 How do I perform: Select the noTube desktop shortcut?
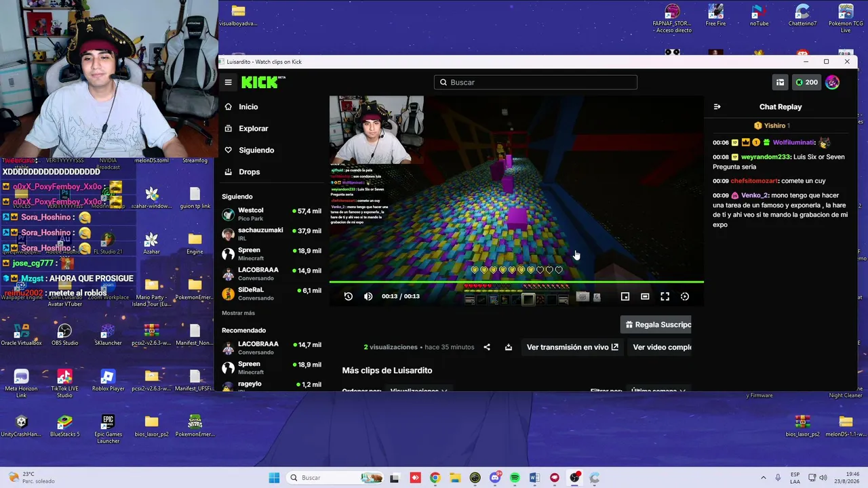point(759,16)
